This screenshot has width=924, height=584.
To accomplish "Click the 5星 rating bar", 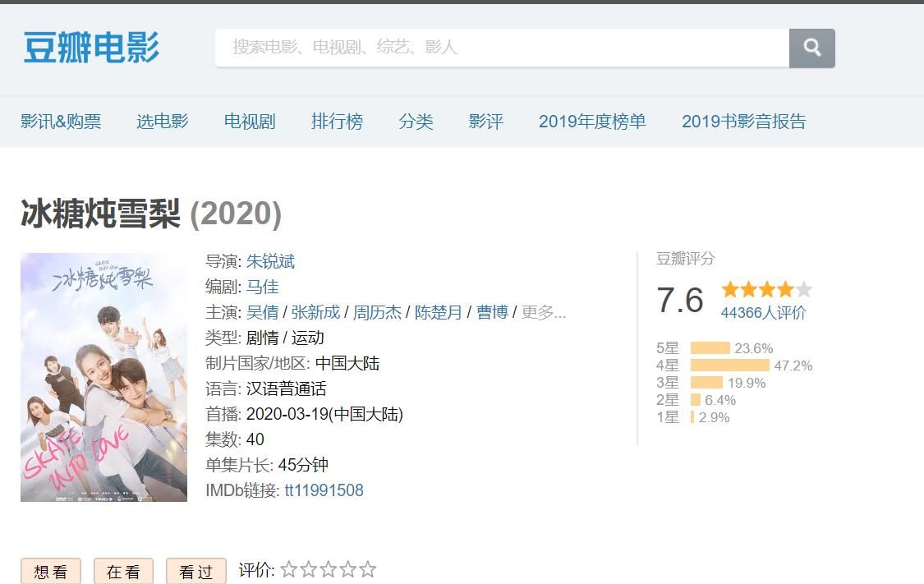I will (710, 348).
